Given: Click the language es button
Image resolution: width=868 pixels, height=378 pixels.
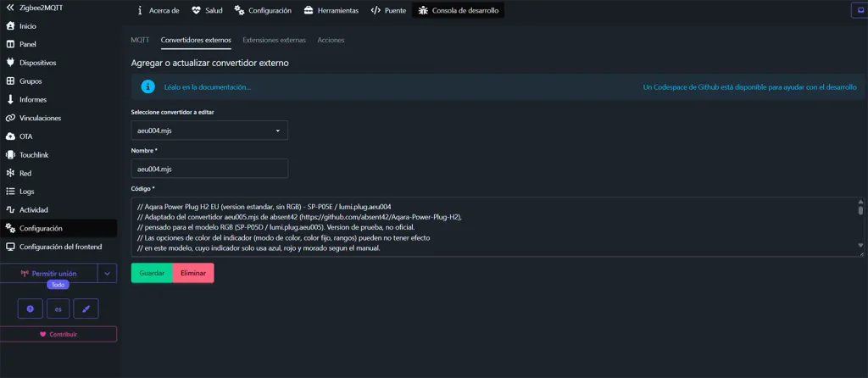Looking at the screenshot, I should click(58, 309).
